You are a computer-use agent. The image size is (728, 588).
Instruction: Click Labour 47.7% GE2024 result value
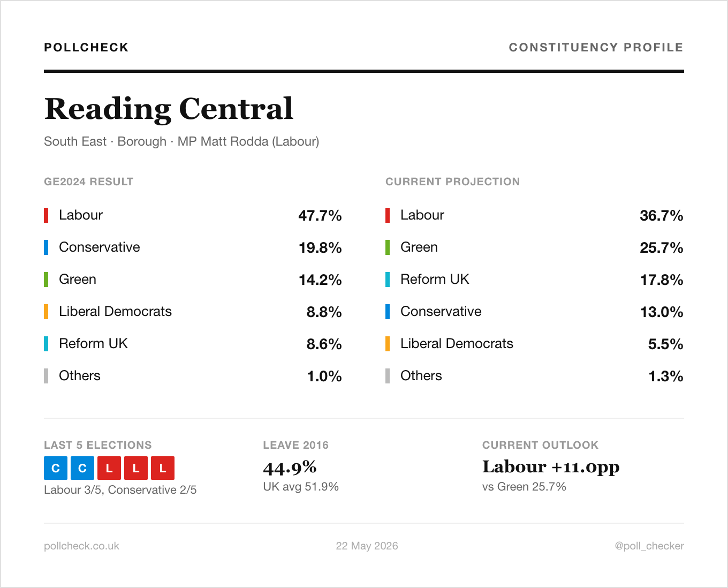tap(320, 216)
